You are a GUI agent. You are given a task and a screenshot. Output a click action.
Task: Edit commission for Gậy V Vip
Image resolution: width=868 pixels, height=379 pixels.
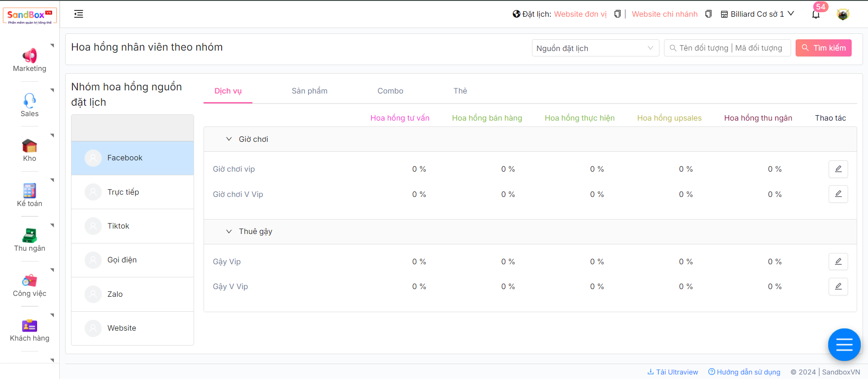(x=838, y=286)
